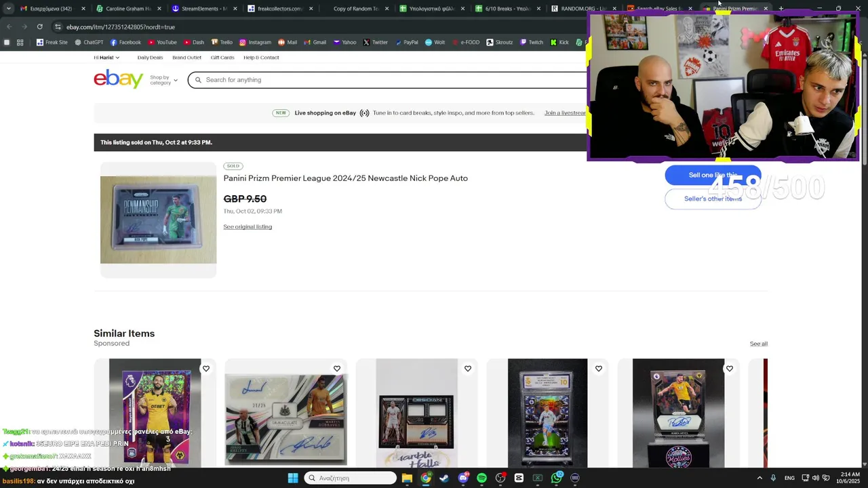Click the taskbar clock showing 2:14 AM

[x=850, y=478]
